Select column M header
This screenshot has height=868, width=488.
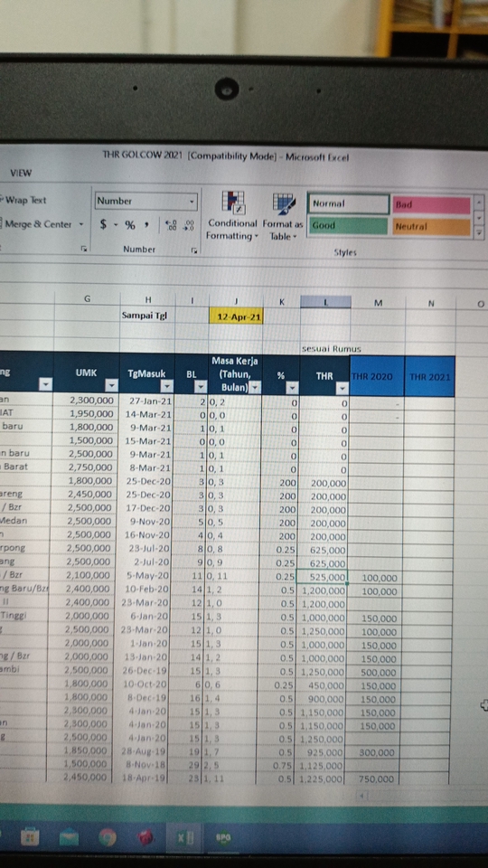(378, 303)
